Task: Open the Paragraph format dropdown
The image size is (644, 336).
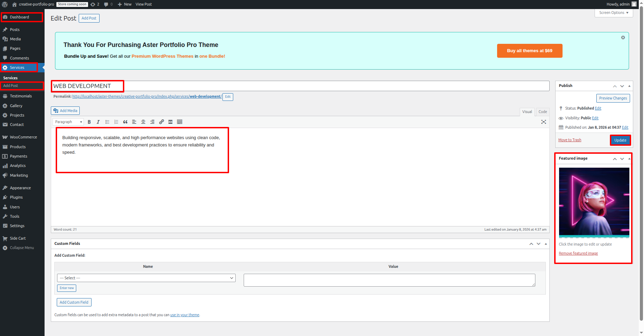Action: pyautogui.click(x=68, y=122)
